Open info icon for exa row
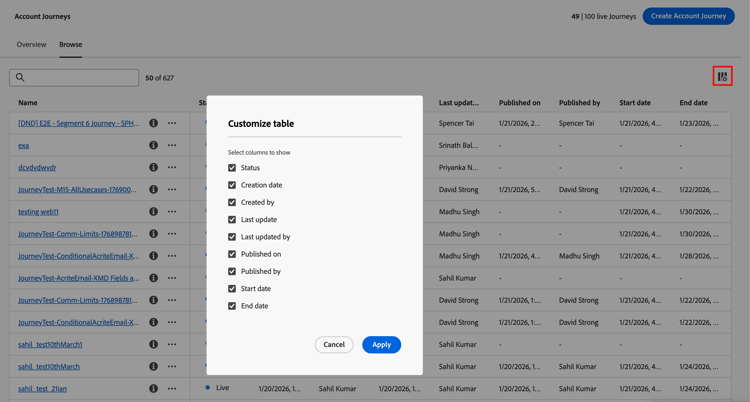 (154, 145)
